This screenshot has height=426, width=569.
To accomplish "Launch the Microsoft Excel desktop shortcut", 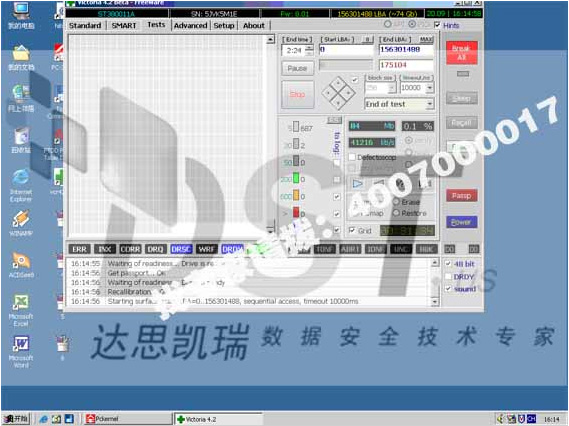I will pyautogui.click(x=21, y=311).
